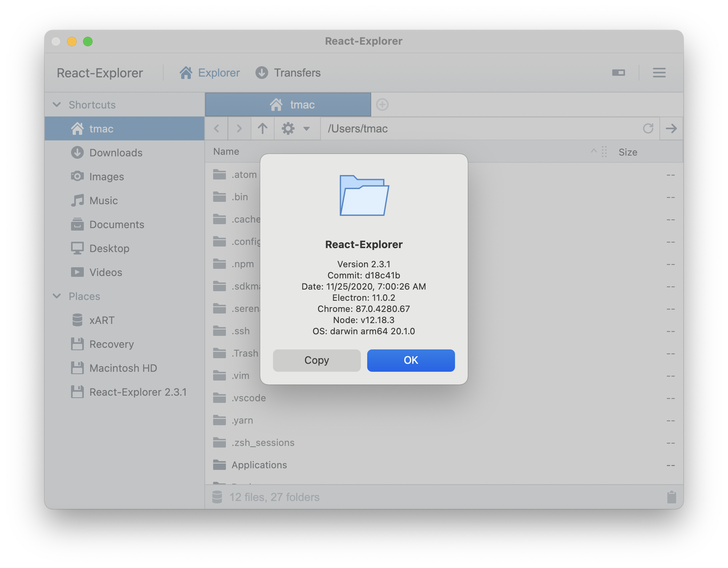The image size is (728, 568).
Task: Open the xART volume
Action: [125, 320]
